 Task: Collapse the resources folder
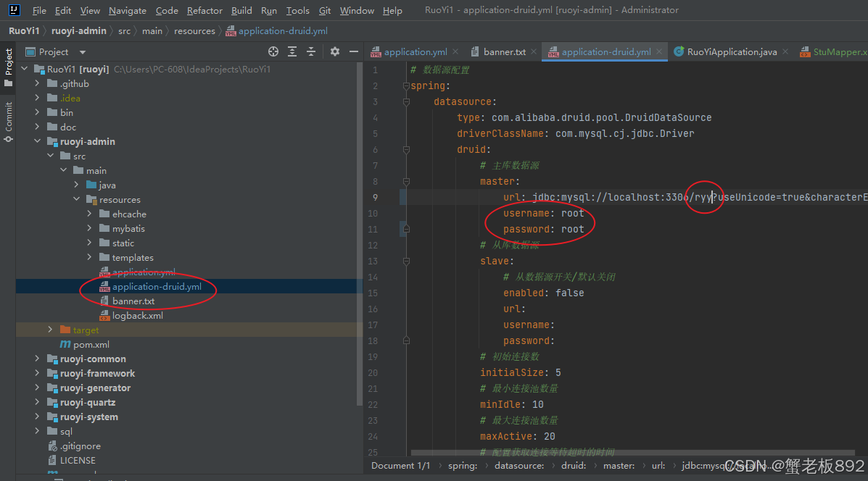[76, 199]
